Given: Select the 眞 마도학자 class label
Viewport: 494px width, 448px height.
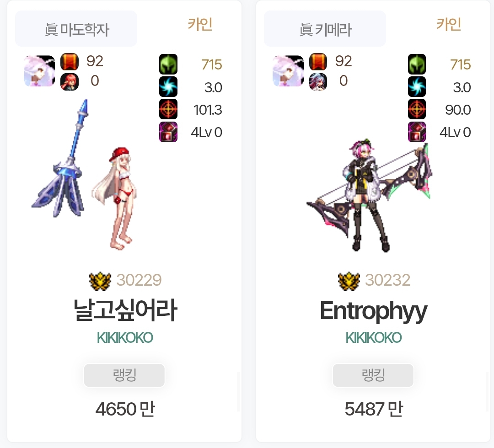Looking at the screenshot, I should coord(76,29).
